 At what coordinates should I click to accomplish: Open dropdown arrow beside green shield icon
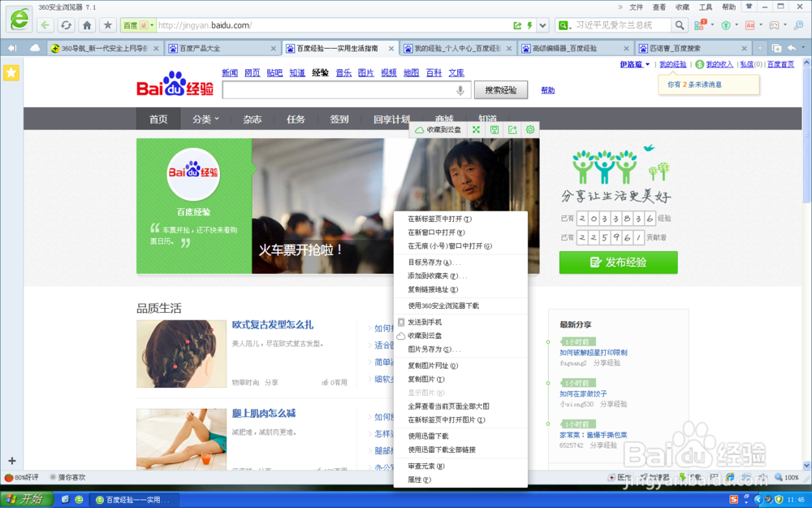(x=736, y=24)
